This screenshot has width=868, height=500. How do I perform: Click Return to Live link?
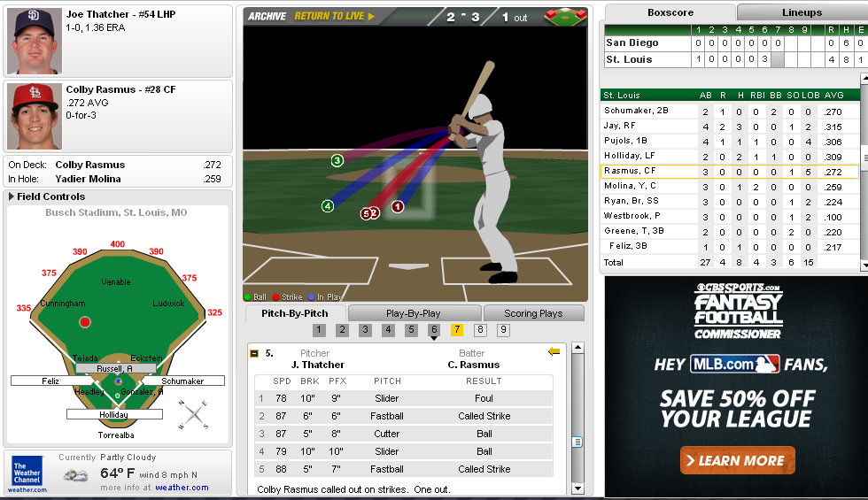coord(329,16)
